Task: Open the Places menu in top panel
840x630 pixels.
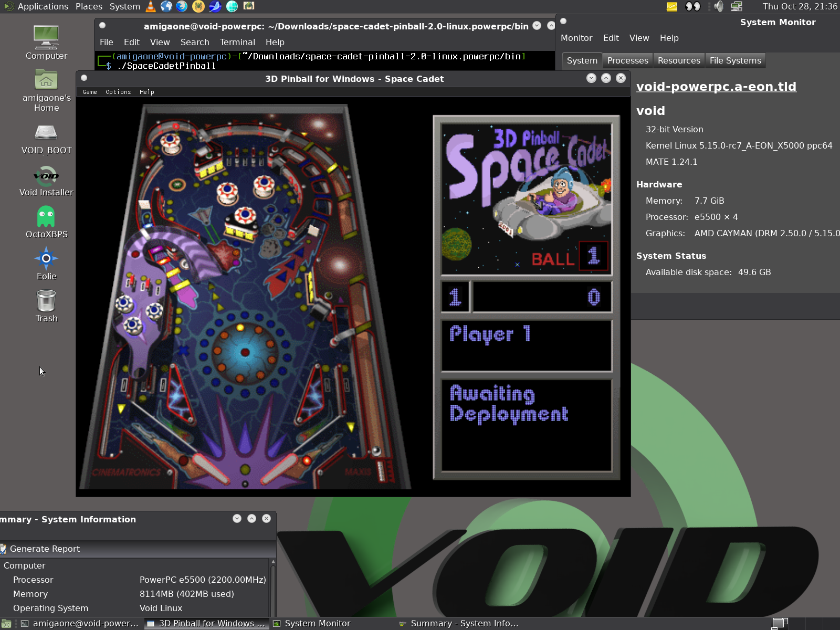Action: click(89, 6)
